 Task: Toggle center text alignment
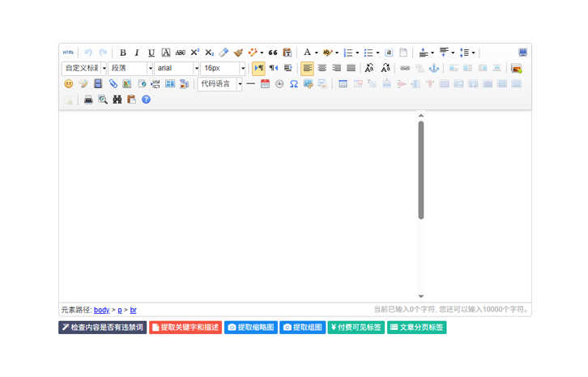(322, 68)
